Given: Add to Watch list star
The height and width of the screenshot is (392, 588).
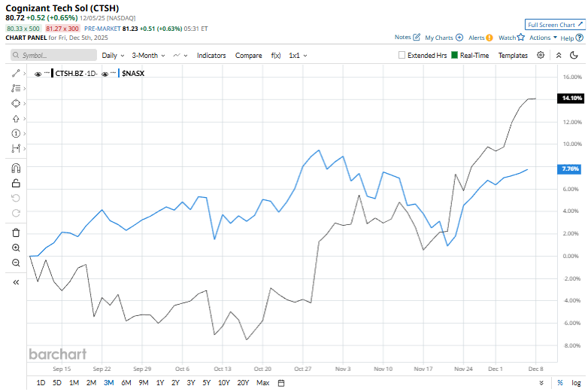Looking at the screenshot, I should click(521, 37).
